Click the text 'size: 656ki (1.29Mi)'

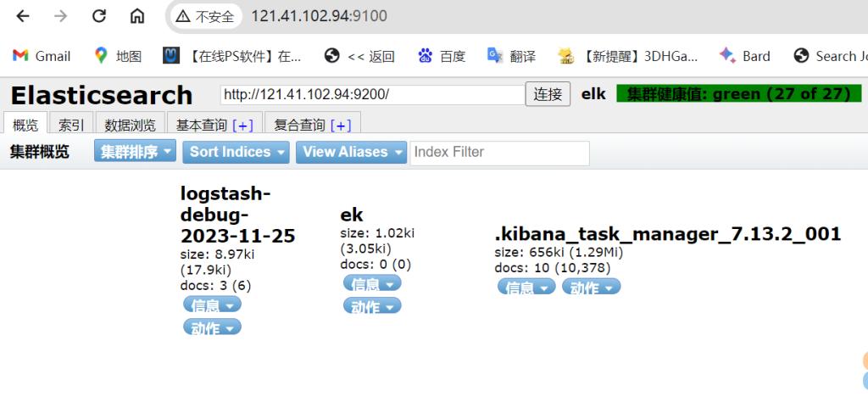tap(559, 254)
